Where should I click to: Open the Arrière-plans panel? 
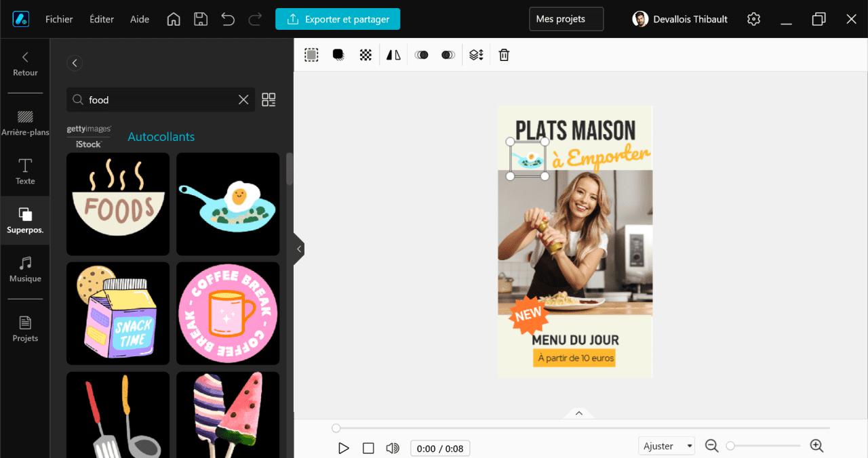tap(25, 123)
